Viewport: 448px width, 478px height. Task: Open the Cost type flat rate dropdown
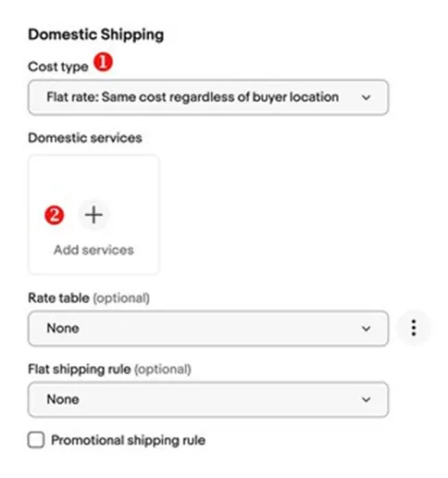pyautogui.click(x=208, y=97)
